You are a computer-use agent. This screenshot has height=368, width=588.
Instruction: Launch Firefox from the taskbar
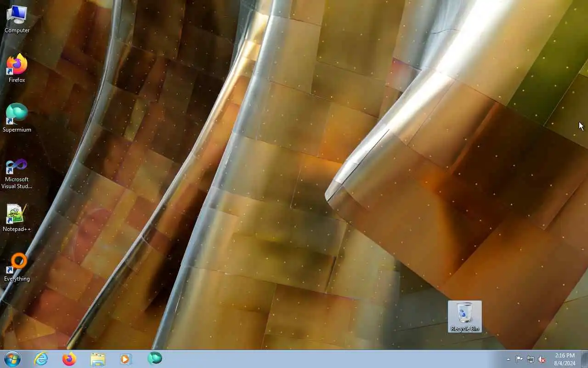point(69,359)
